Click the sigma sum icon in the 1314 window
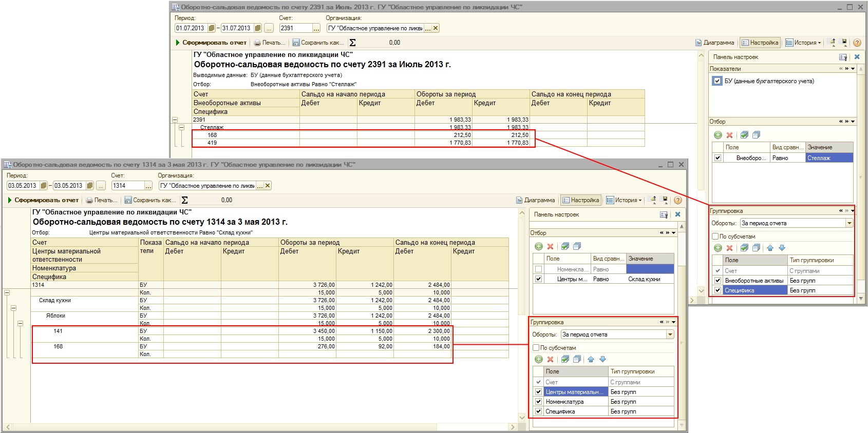868x433 pixels. [x=185, y=200]
